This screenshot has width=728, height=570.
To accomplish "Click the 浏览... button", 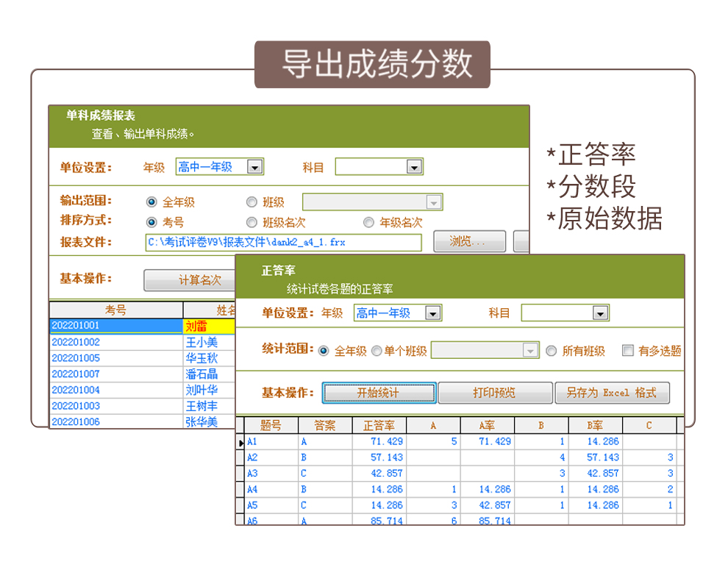I will coord(469,241).
